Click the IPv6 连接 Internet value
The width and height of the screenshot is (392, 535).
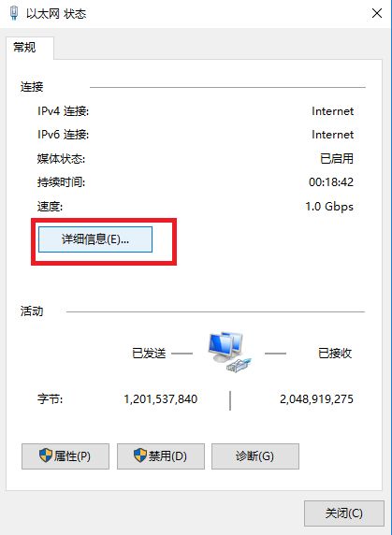coord(333,135)
